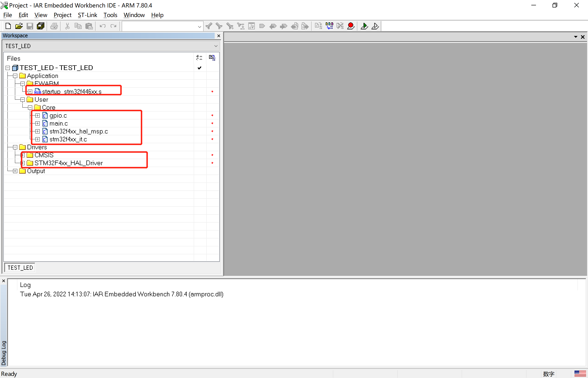588x378 pixels.
Task: Click Toggle Breakpoint red dot icon
Action: click(x=351, y=26)
